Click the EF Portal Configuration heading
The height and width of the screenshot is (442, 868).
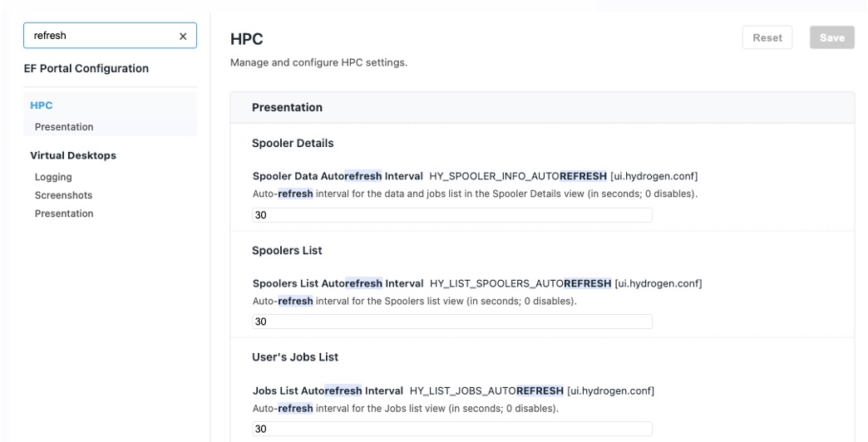[86, 68]
